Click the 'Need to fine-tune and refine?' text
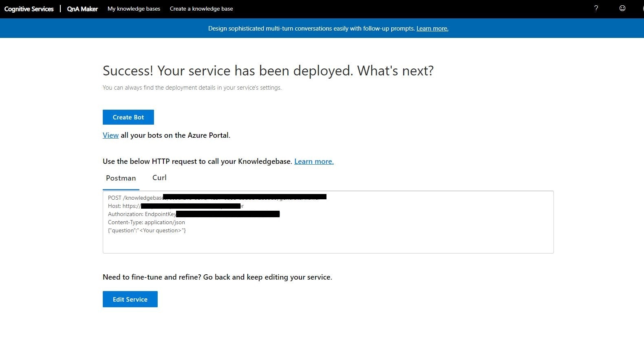The height and width of the screenshot is (355, 644). [217, 277]
